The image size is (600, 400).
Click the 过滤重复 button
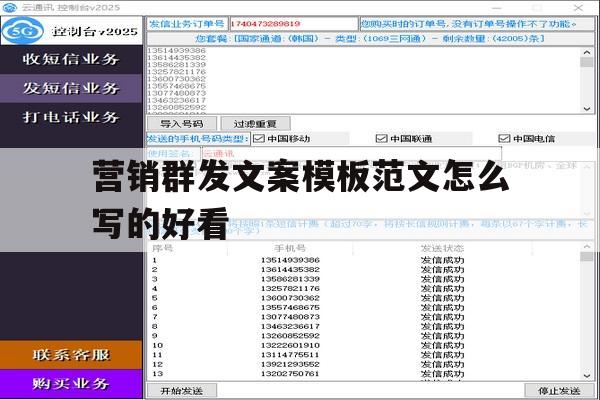[x=255, y=124]
